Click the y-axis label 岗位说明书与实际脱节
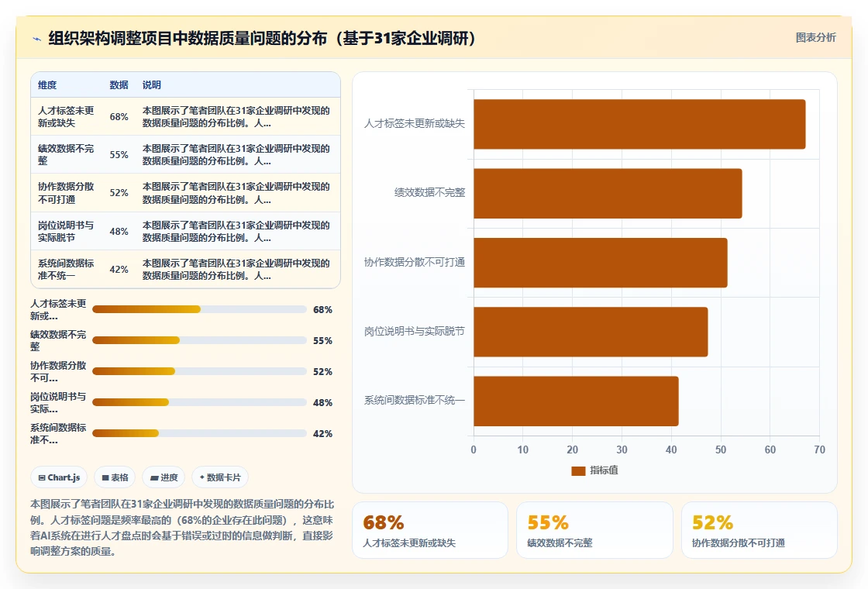The height and width of the screenshot is (589, 868). tap(414, 331)
